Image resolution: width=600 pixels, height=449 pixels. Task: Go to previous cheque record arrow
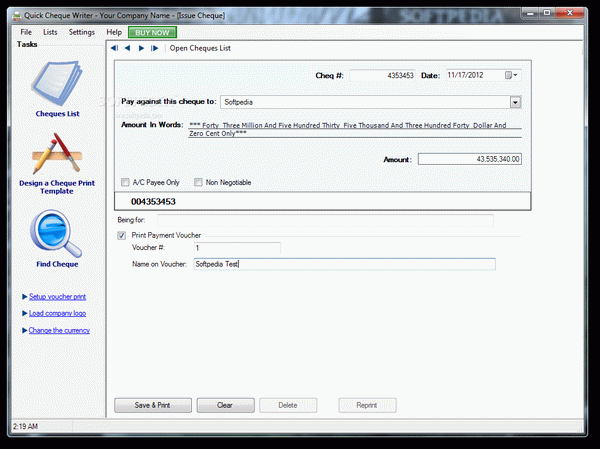[128, 48]
